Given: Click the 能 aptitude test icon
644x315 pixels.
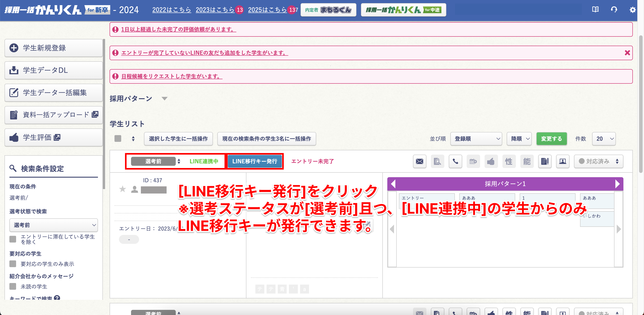Looking at the screenshot, I should (x=527, y=161).
